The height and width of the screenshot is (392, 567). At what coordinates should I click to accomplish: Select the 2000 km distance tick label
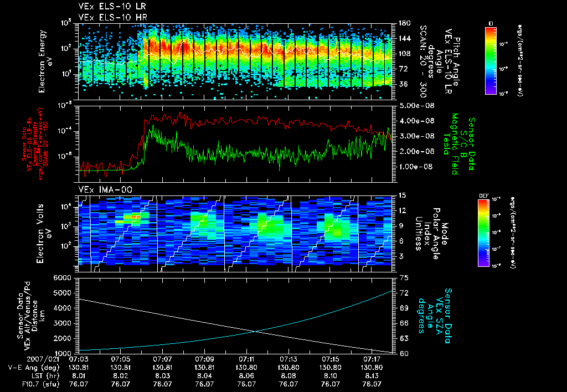(62, 338)
